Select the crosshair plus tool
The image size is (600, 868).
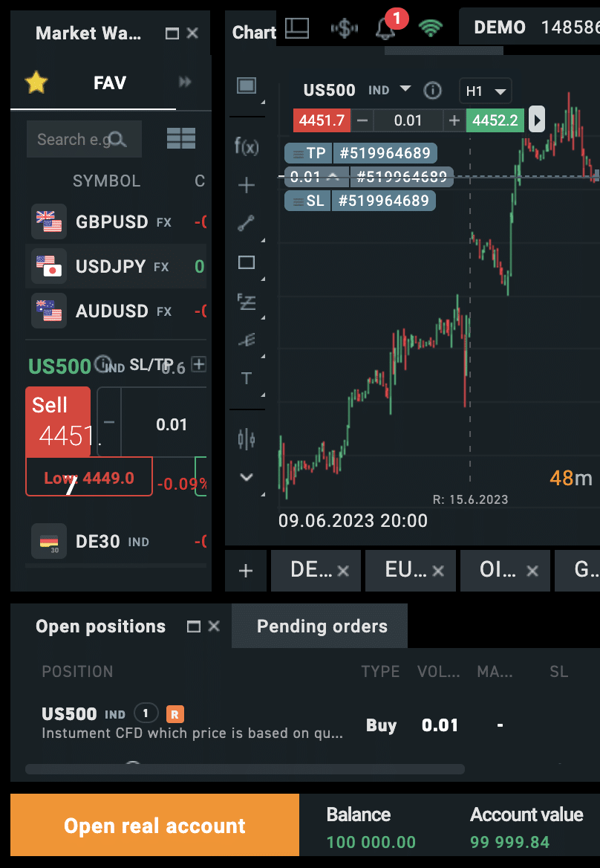pyautogui.click(x=246, y=185)
